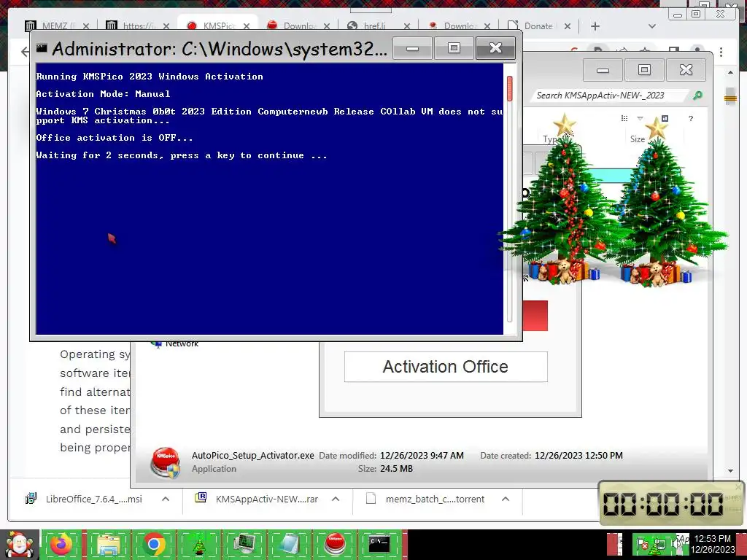This screenshot has height=560, width=747.
Task: Open the Christmas tree app in taskbar
Action: point(198,545)
